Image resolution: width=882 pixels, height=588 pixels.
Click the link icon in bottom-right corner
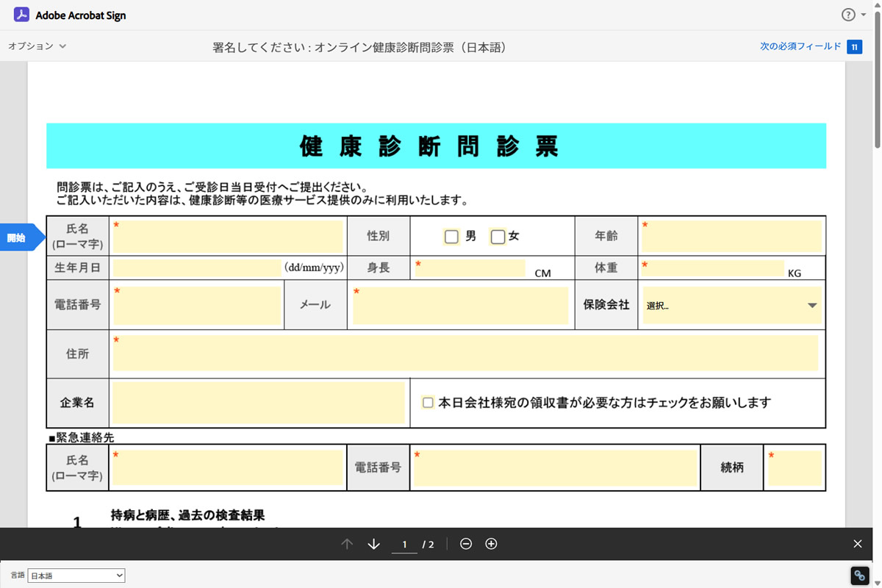[x=859, y=576]
